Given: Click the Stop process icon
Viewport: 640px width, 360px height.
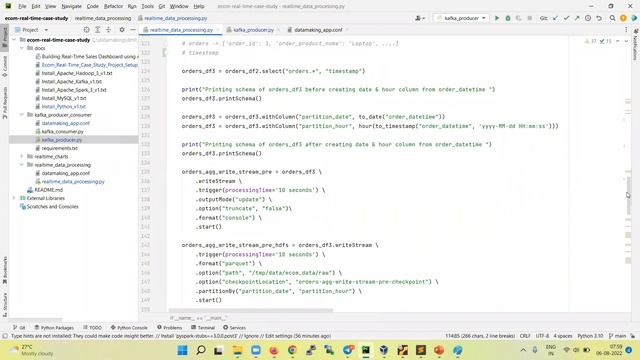Looking at the screenshot, I should point(529,18).
